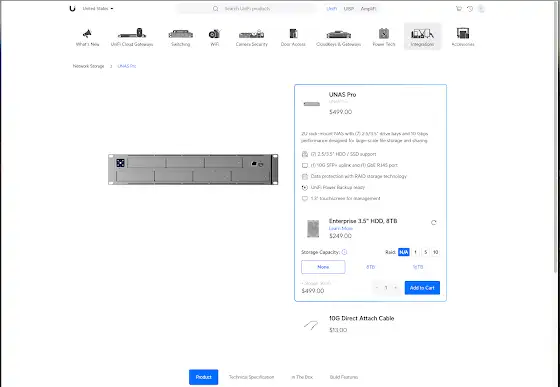Select None storage capacity
This screenshot has width=560, height=387.
pos(323,267)
